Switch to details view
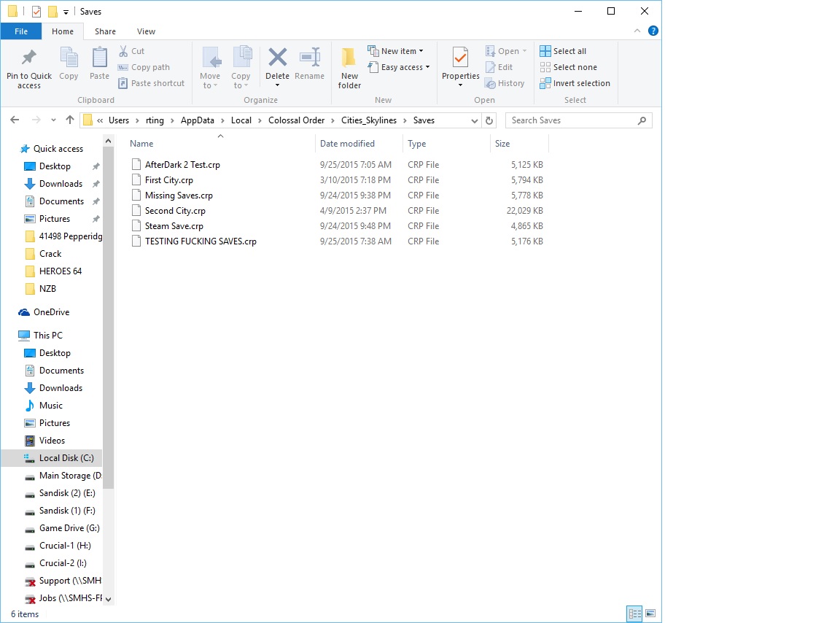This screenshot has height=623, width=840. coord(634,614)
